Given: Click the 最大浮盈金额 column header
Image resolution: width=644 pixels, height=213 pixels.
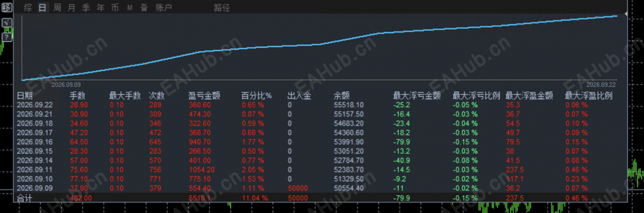Looking at the screenshot, I should click(x=529, y=96).
